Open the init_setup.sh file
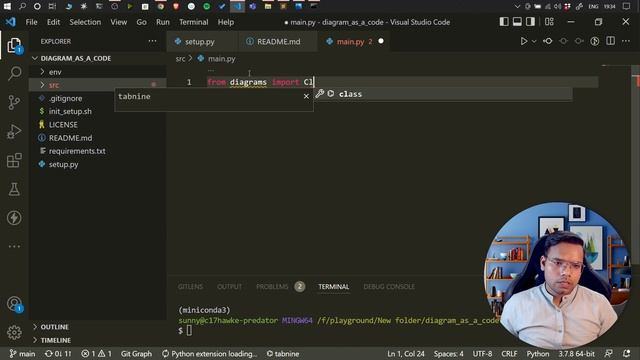This screenshot has height=360, width=640. click(70, 111)
